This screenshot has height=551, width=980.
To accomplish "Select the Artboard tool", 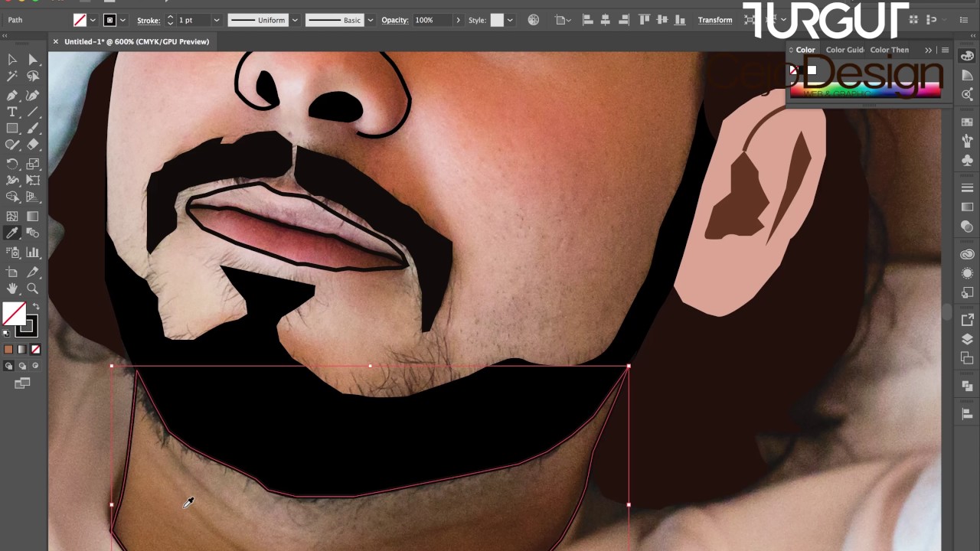I will 12,272.
